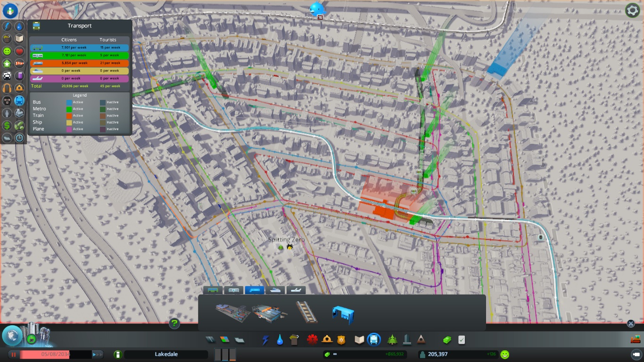Toggle the Transport info view off
Screen dimensions: 644x362
click(19, 100)
